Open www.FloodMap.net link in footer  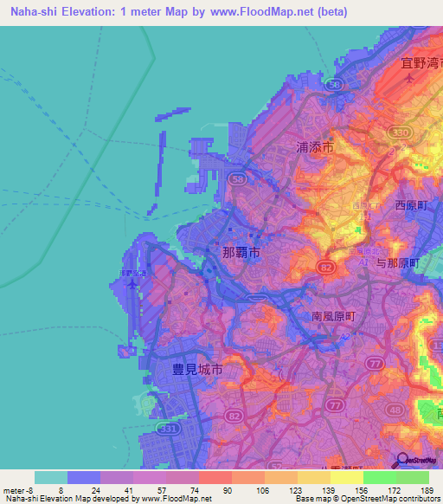(x=177, y=499)
